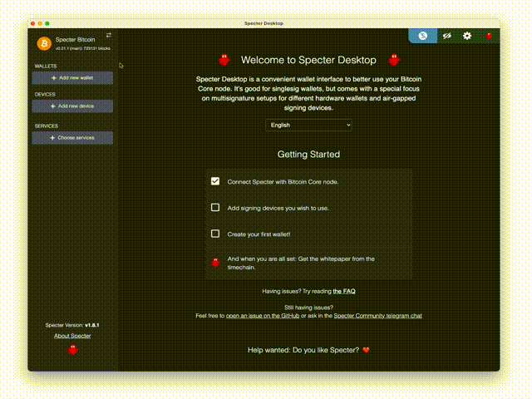532x399 pixels.
Task: Click the orange Bitcoin node icon
Action: tap(44, 43)
